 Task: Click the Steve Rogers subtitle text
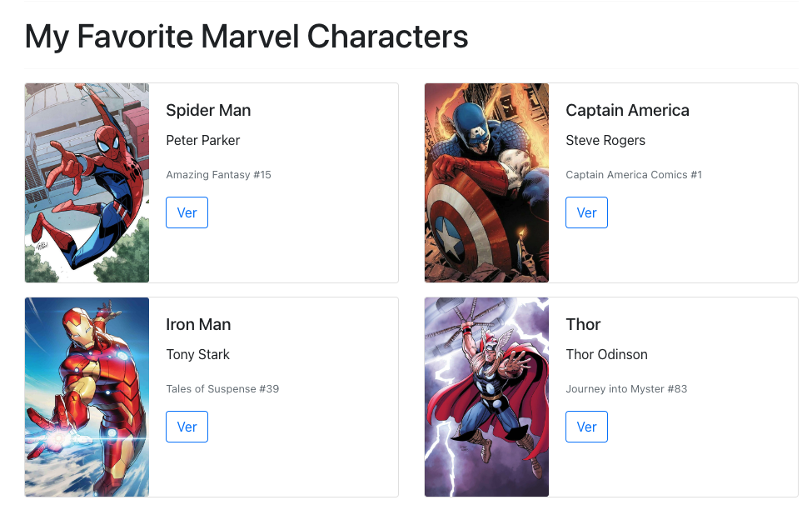(x=605, y=140)
